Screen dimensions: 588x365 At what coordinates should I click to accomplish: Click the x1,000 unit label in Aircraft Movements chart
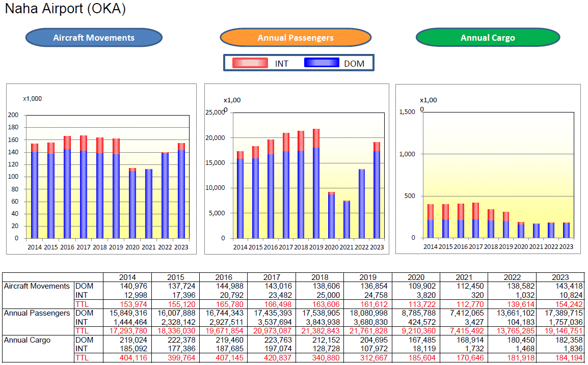coord(32,99)
